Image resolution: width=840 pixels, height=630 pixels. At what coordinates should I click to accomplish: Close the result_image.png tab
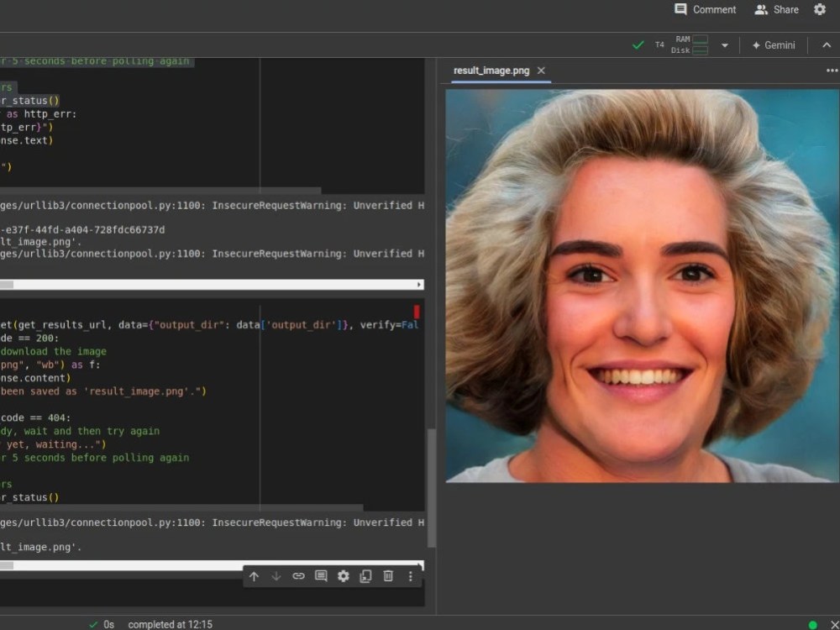541,71
